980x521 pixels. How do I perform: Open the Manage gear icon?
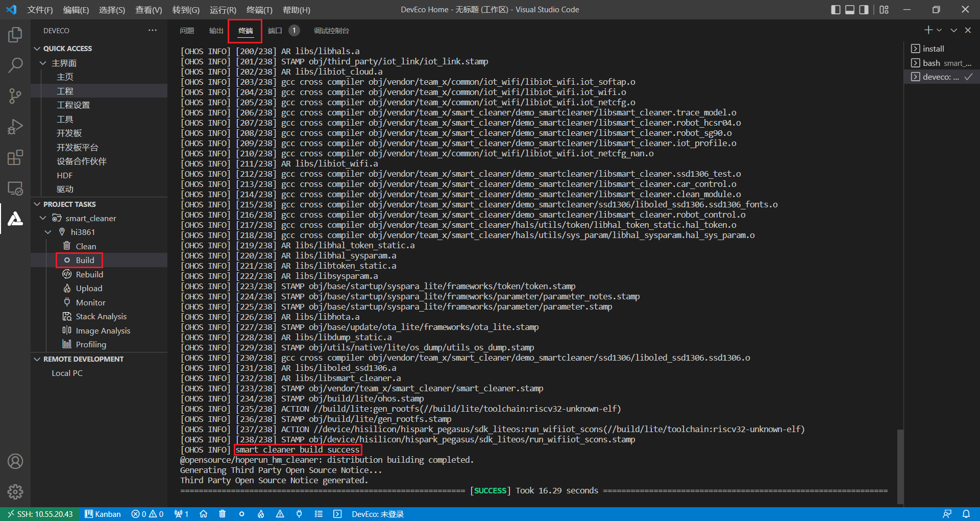(x=15, y=492)
